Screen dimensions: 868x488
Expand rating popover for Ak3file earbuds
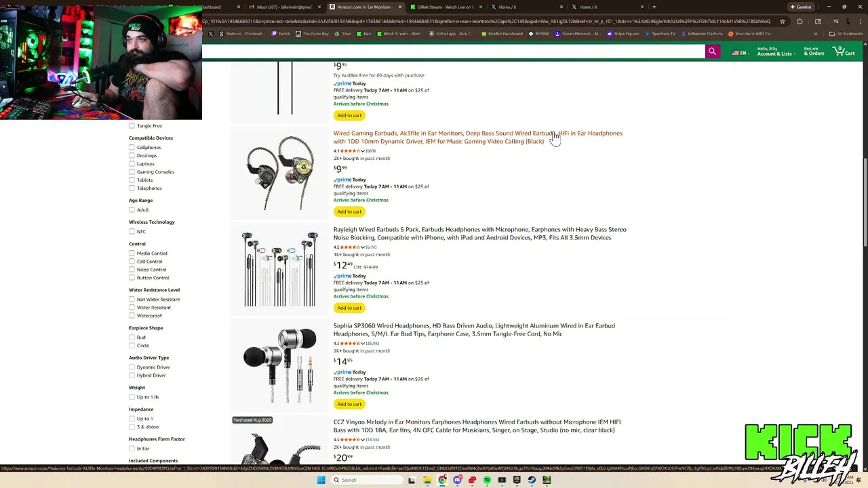click(x=363, y=150)
